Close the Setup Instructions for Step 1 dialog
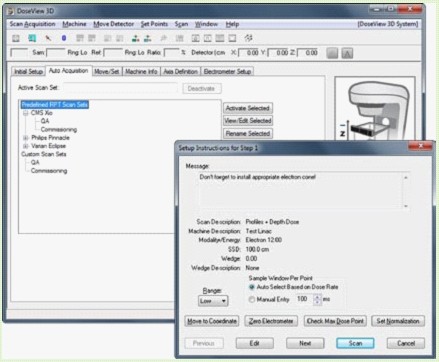Screen dimensions: 439x362 420,146
